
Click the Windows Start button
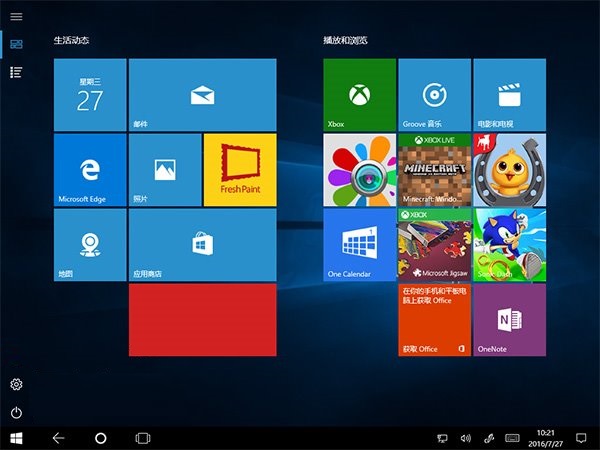click(x=16, y=438)
